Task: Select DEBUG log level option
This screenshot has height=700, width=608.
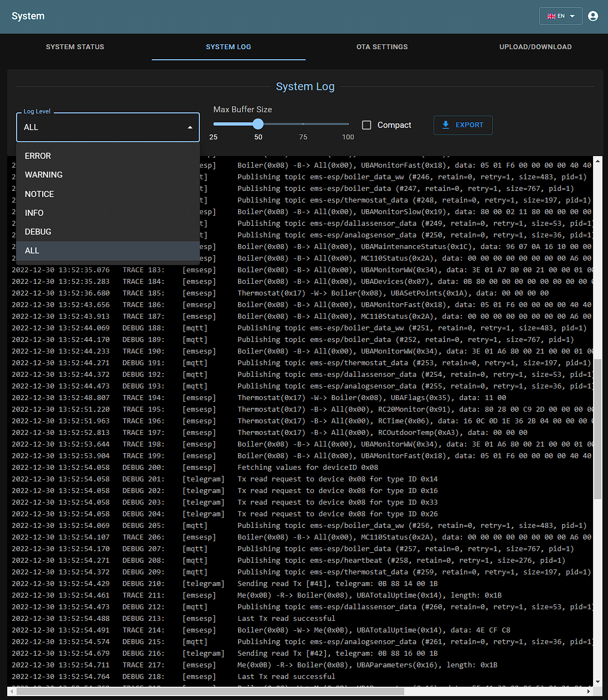Action: pos(38,232)
